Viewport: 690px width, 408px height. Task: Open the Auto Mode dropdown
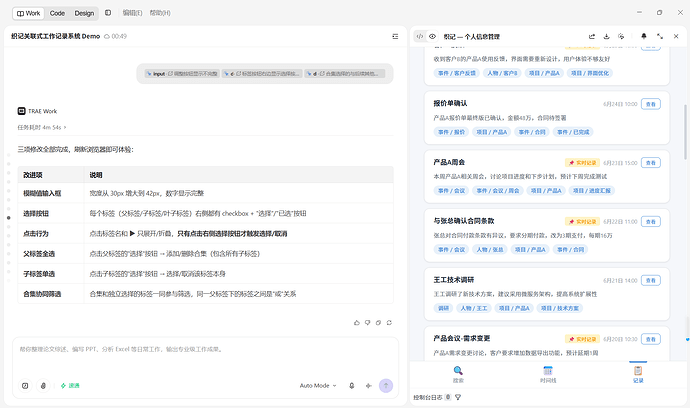click(x=318, y=386)
